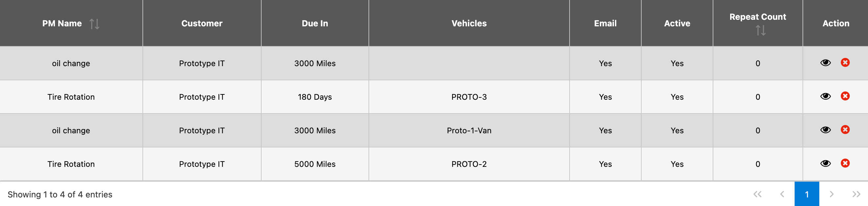The image size is (868, 206).
Task: Go to next page of entries
Action: tap(831, 194)
